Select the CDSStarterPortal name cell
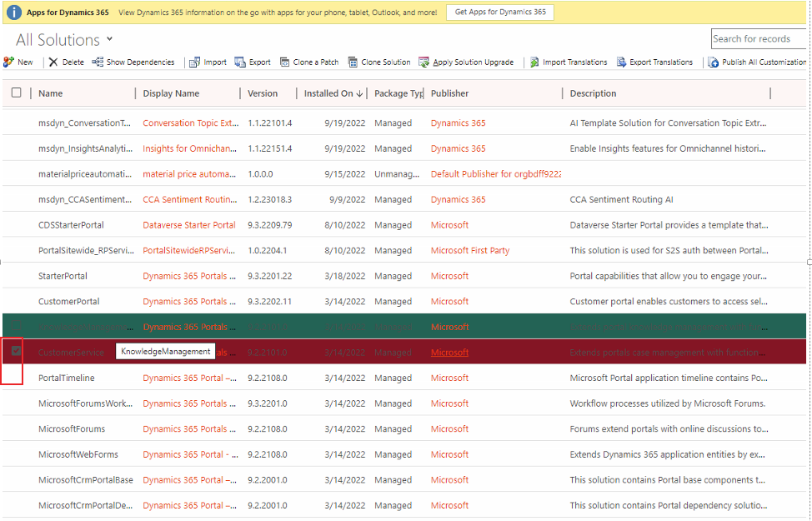 click(71, 225)
